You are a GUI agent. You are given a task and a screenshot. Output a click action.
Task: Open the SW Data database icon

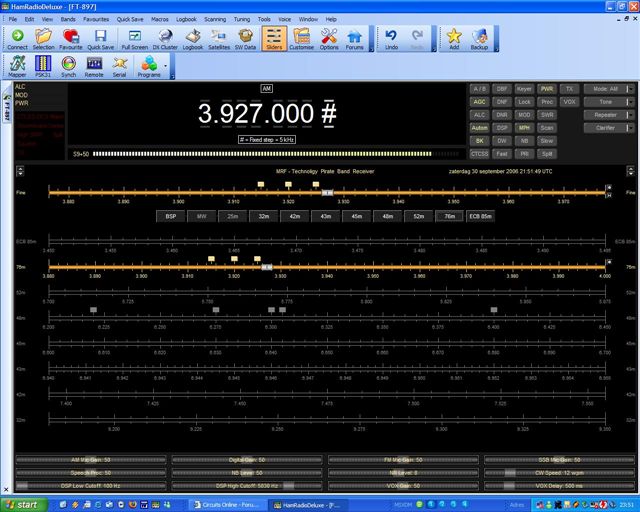(x=247, y=38)
